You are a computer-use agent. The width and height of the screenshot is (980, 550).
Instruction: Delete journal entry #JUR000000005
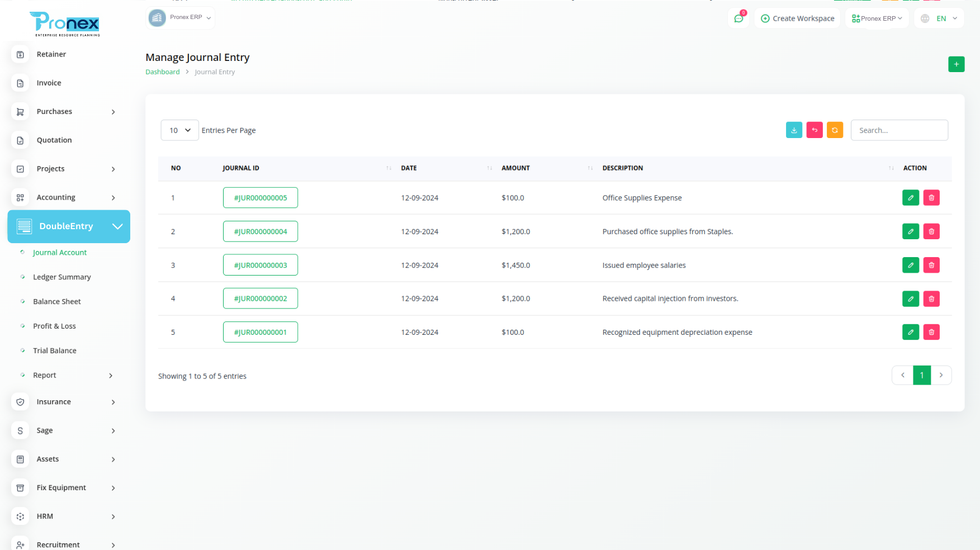pos(931,198)
